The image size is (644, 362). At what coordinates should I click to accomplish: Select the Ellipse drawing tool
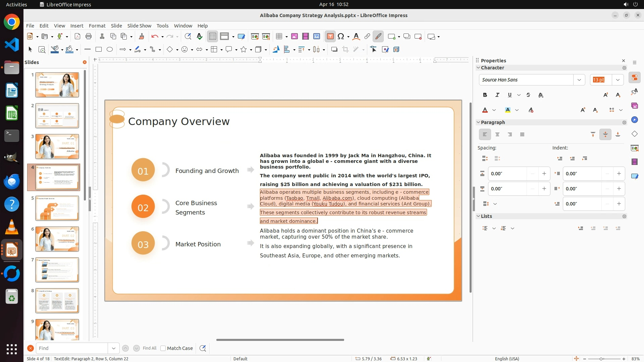point(110,50)
